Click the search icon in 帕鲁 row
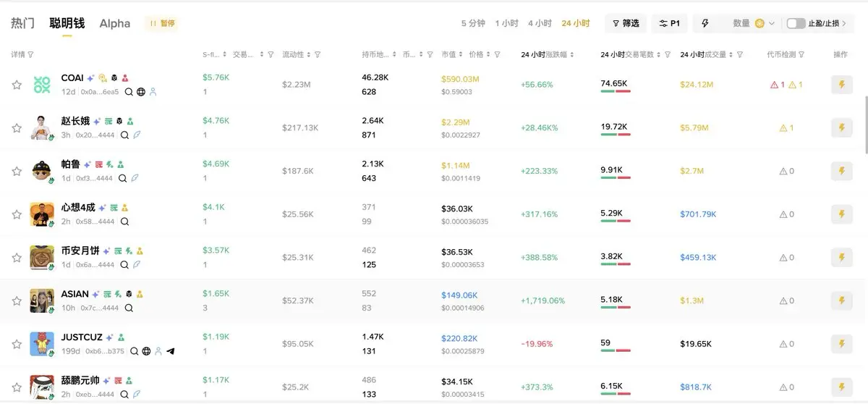The width and height of the screenshot is (868, 404). pos(123,178)
